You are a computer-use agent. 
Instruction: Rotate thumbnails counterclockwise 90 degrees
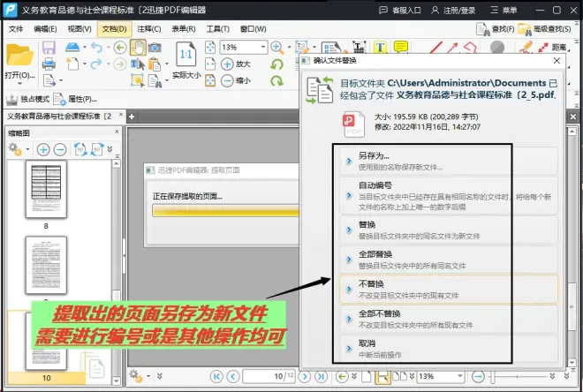tap(80, 149)
